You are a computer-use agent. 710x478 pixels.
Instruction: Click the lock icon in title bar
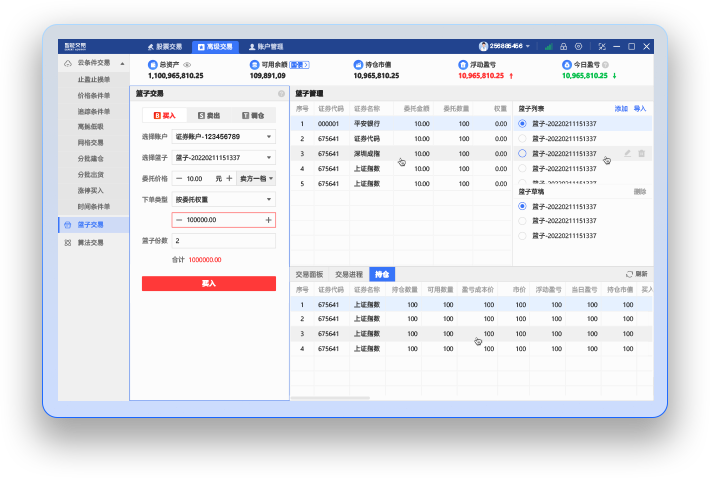pyautogui.click(x=563, y=46)
